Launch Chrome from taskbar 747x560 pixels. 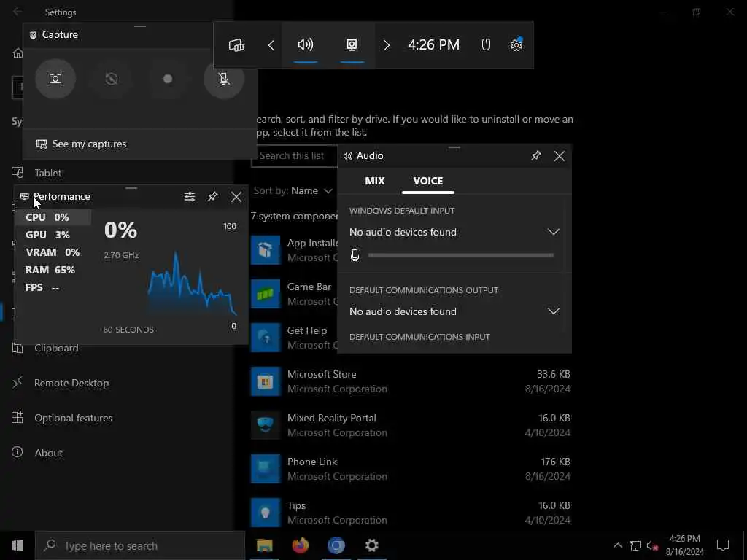pos(336,545)
